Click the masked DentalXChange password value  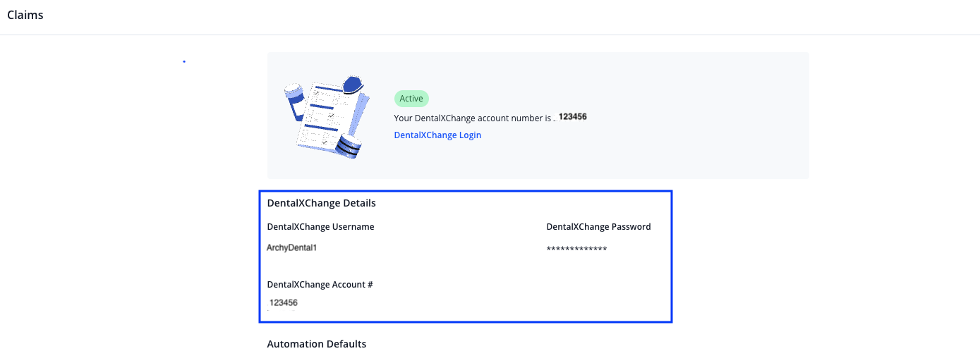click(x=576, y=250)
